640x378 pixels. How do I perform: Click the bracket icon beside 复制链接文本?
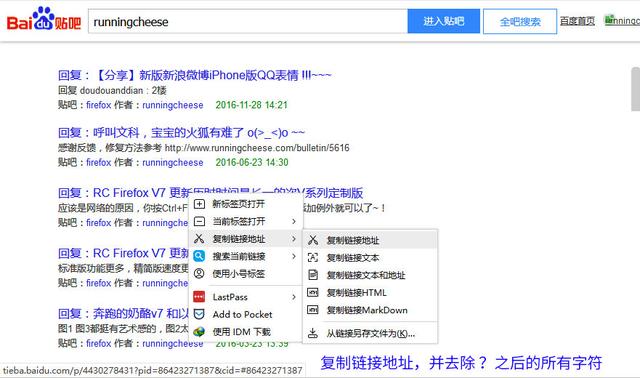click(313, 258)
